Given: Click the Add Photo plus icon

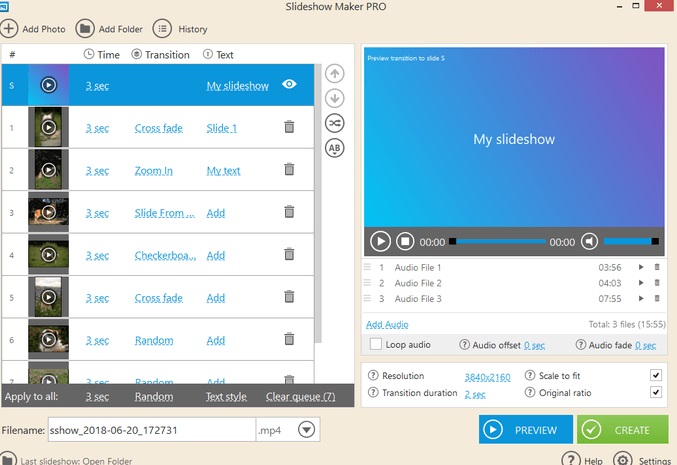Looking at the screenshot, I should click(x=9, y=28).
